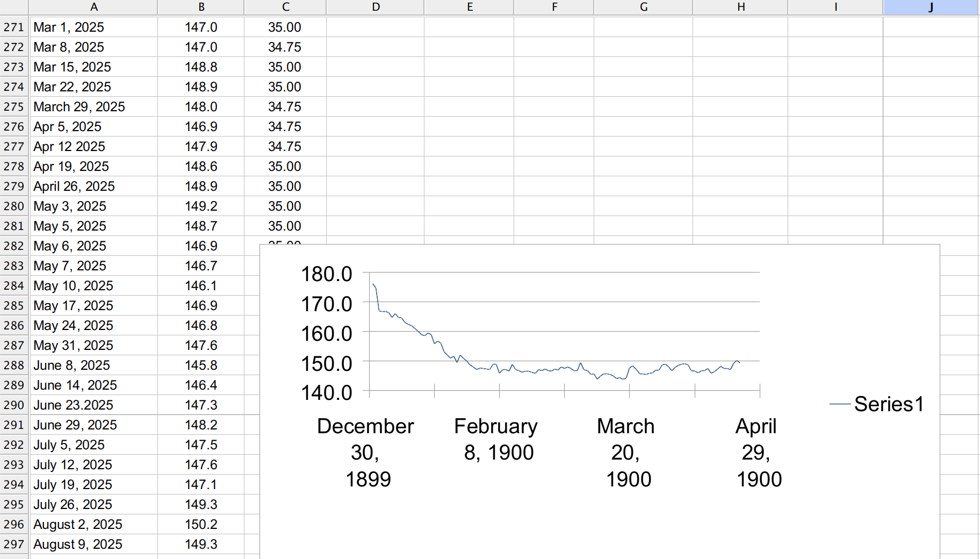Image resolution: width=980 pixels, height=559 pixels.
Task: Select the cell containing March 29, 2025
Action: pyautogui.click(x=79, y=107)
